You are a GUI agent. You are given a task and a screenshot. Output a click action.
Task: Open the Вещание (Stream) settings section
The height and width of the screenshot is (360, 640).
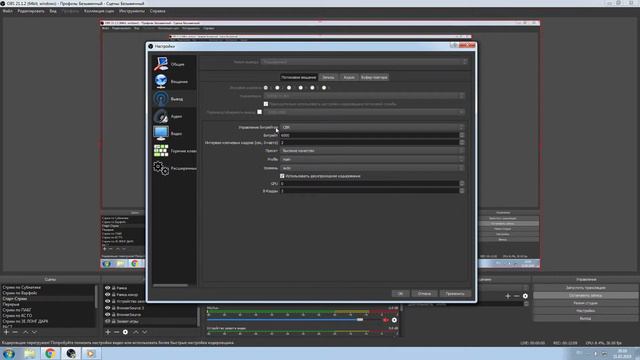(x=174, y=82)
